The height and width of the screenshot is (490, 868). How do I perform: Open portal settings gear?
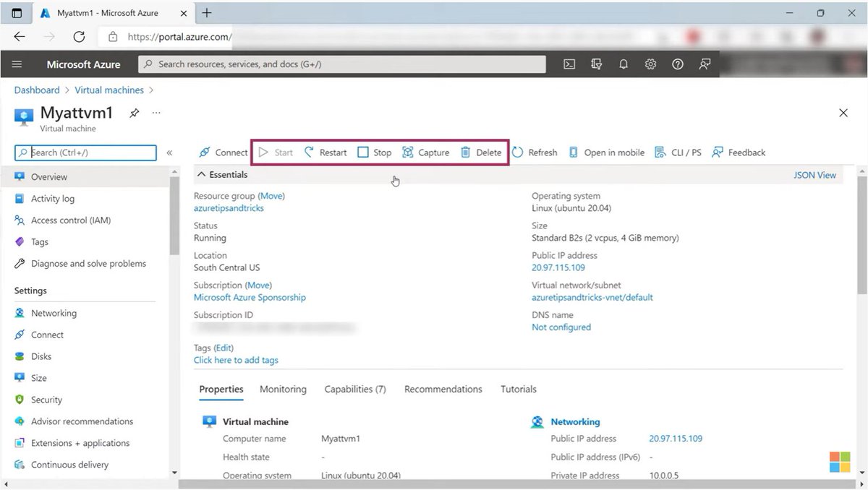pos(650,64)
